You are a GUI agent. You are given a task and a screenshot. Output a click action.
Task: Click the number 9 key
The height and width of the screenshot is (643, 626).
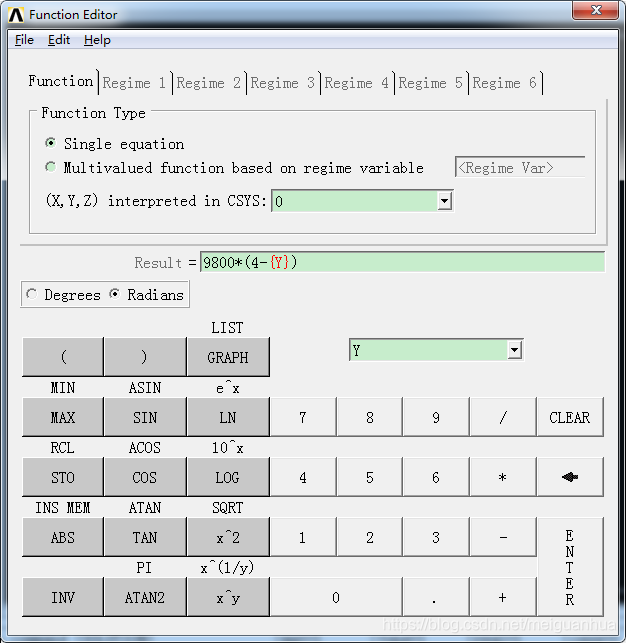tap(436, 417)
